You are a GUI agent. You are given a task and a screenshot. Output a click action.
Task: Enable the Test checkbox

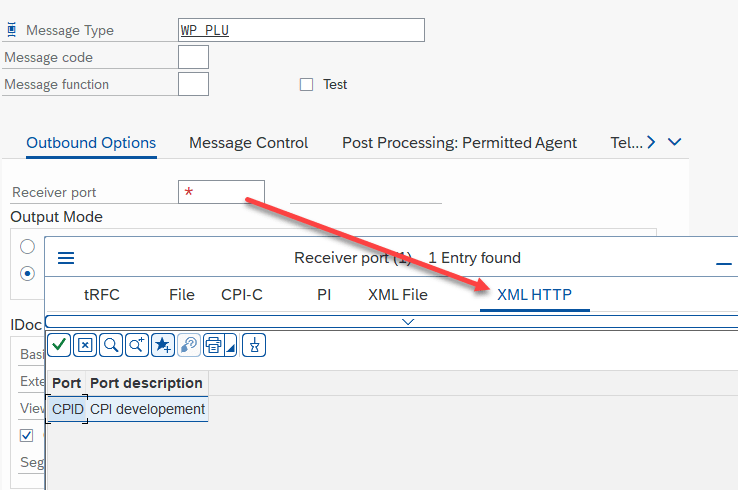[307, 85]
